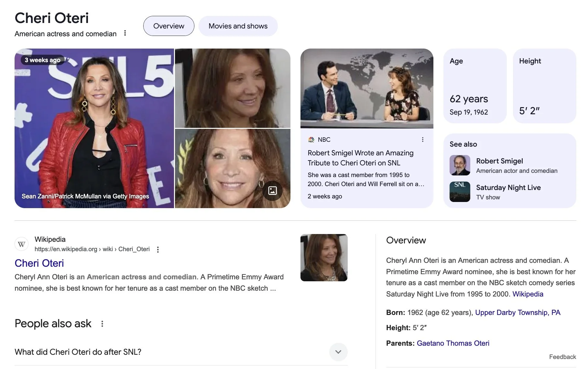Open Robert Smigel Wrote an Amazing Tribute article
This screenshot has height=369, width=588.
click(360, 158)
